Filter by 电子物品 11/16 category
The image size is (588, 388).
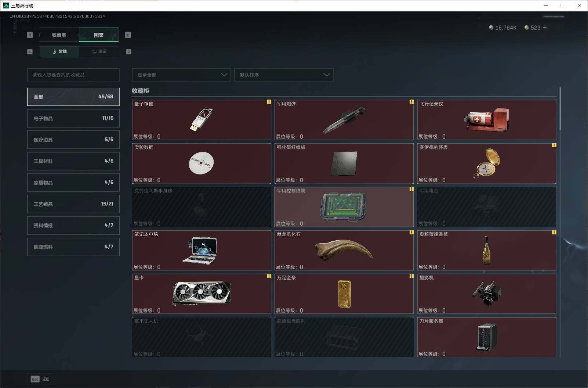coord(73,118)
